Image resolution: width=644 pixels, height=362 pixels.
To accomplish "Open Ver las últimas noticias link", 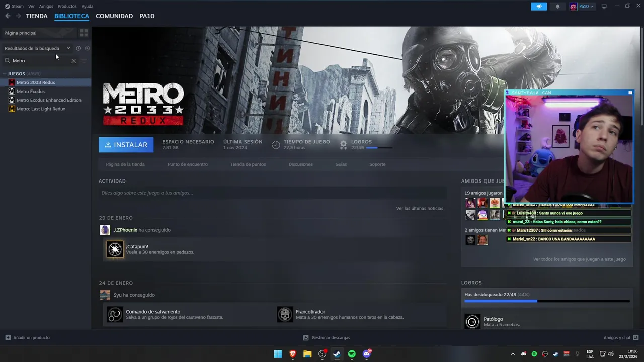I will pos(420,208).
